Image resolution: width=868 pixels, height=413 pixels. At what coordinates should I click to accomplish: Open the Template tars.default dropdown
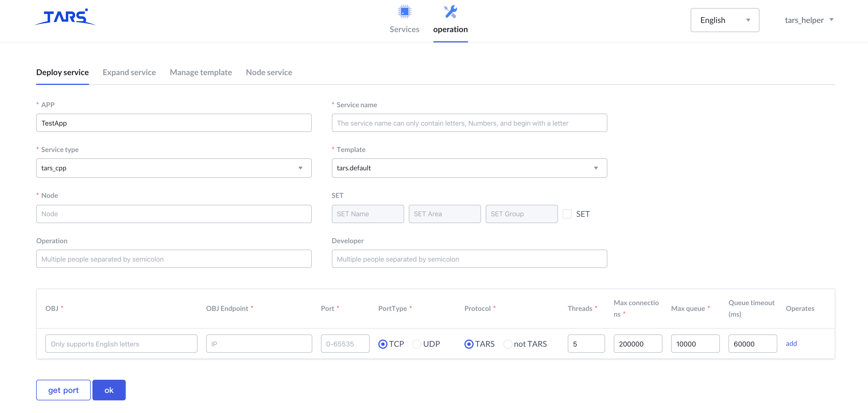(x=469, y=168)
